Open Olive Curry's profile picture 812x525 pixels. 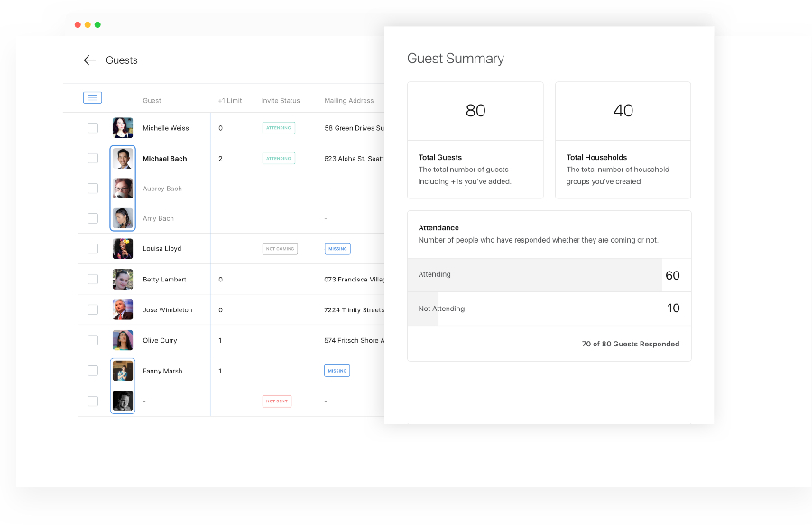point(123,340)
